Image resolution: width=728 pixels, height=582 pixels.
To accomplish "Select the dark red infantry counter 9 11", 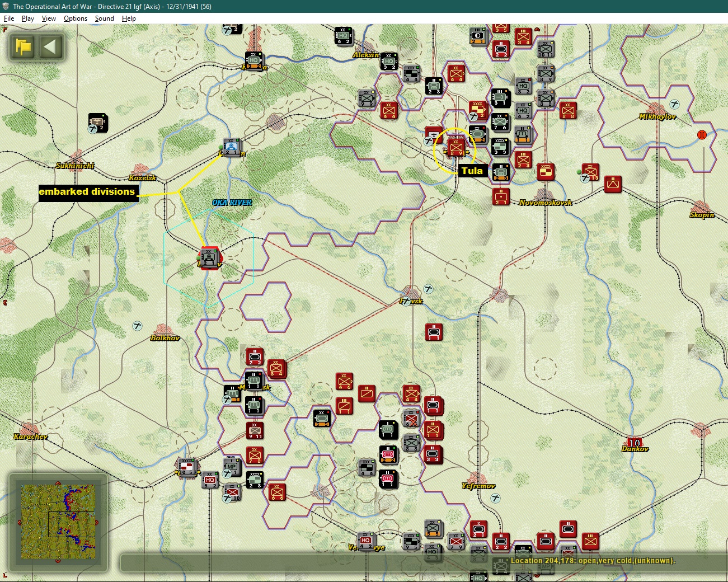I will [x=255, y=430].
